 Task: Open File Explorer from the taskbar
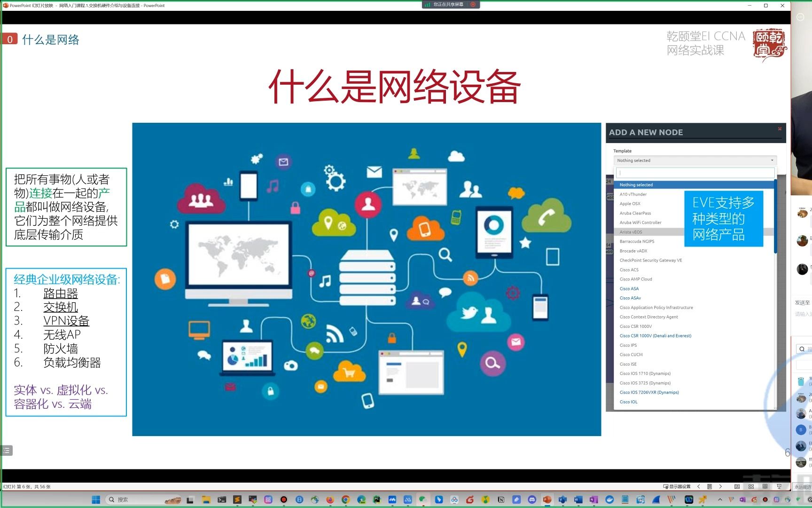point(206,500)
